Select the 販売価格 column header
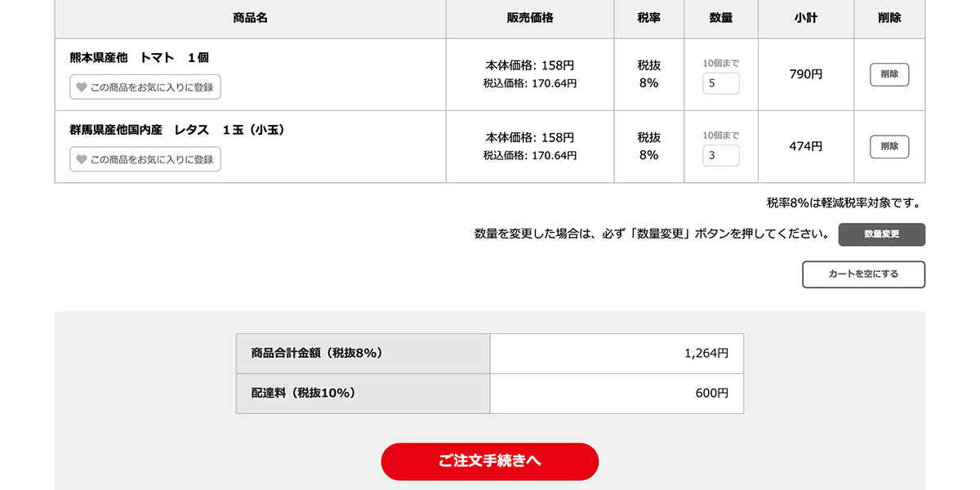Screen dimensions: 980x490 click(x=530, y=18)
